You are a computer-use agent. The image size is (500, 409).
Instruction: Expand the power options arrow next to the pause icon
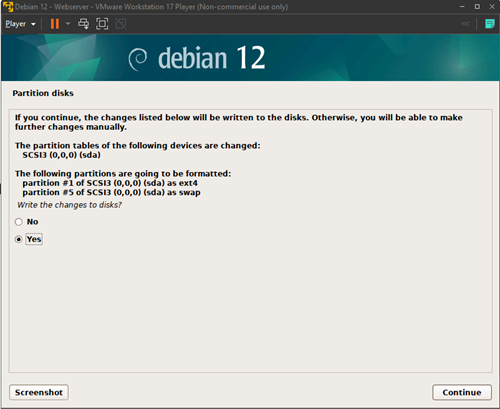(x=68, y=24)
